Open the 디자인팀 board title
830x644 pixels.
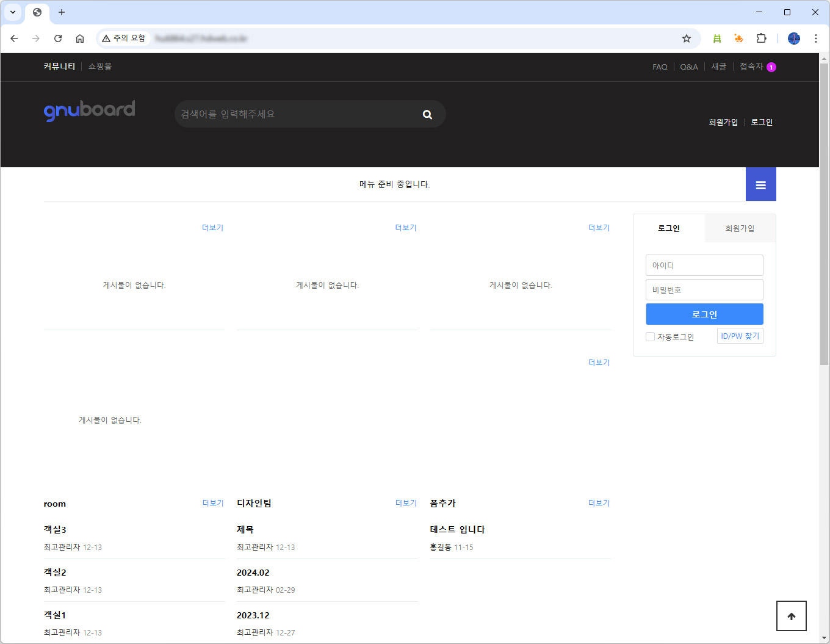tap(254, 503)
